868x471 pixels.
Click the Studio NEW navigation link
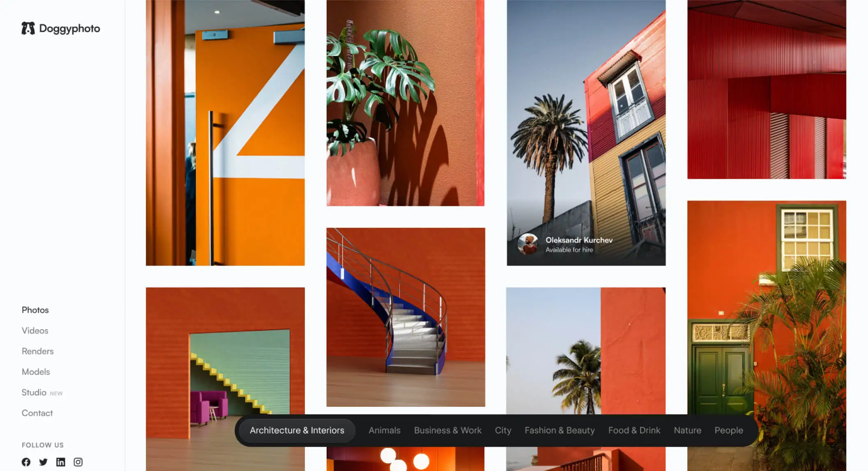(x=42, y=392)
